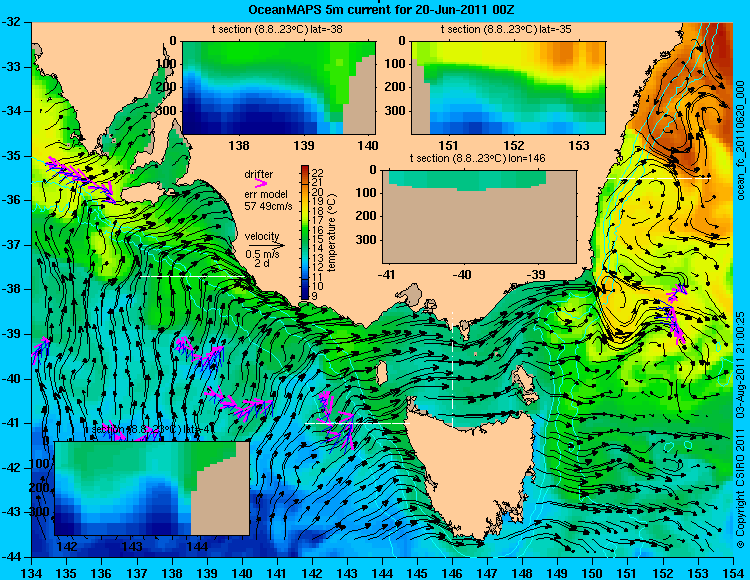Click the '143' tick under the bottom-left section inset
Image resolution: width=750 pixels, height=580 pixels.
coord(132,547)
